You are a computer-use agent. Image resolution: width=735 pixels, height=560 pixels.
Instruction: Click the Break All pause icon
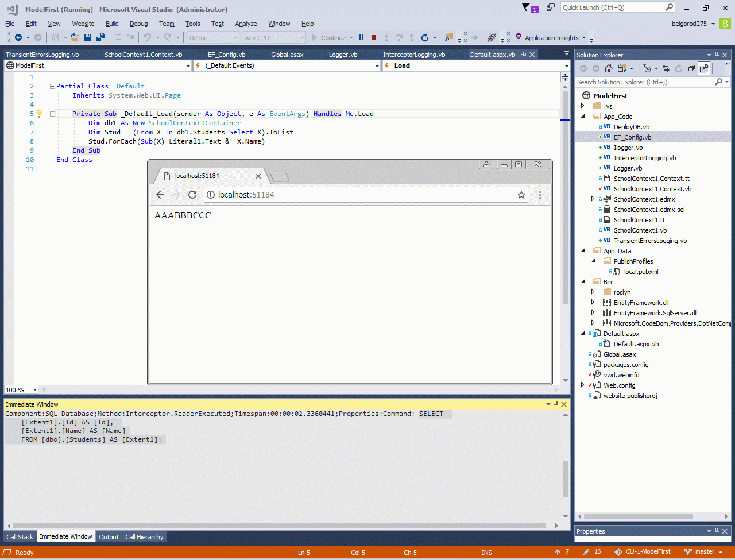(x=361, y=38)
